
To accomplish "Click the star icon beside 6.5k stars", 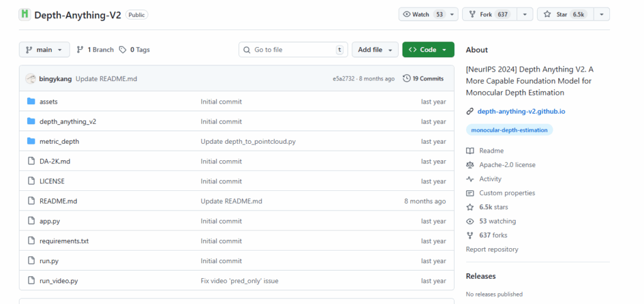I will pos(470,207).
